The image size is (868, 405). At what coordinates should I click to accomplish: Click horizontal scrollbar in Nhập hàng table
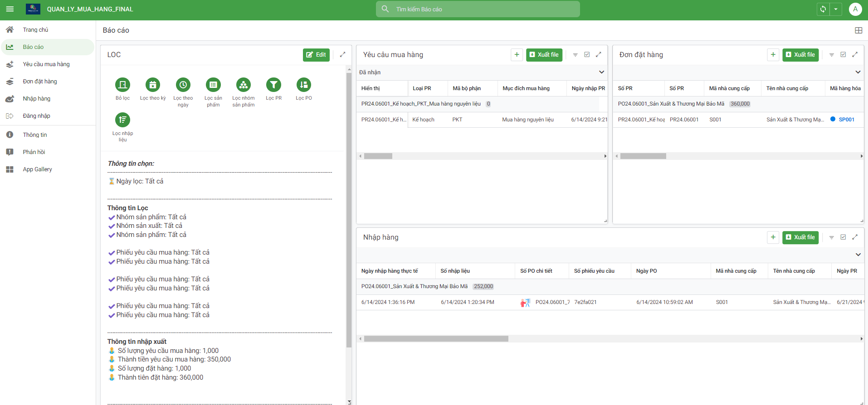436,339
